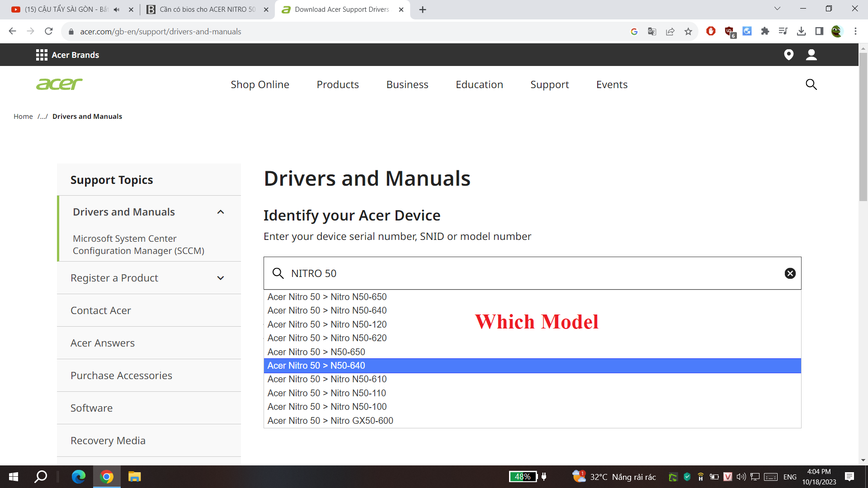Open the Events menu

pos(612,84)
